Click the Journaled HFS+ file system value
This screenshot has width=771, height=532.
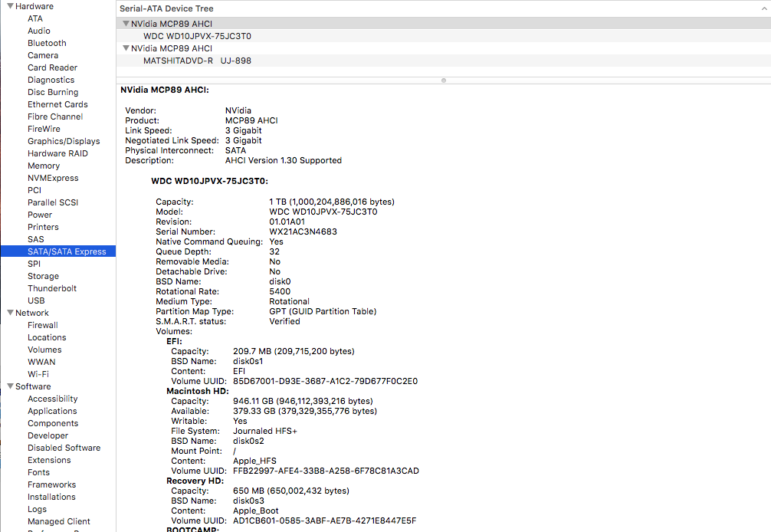pyautogui.click(x=265, y=431)
